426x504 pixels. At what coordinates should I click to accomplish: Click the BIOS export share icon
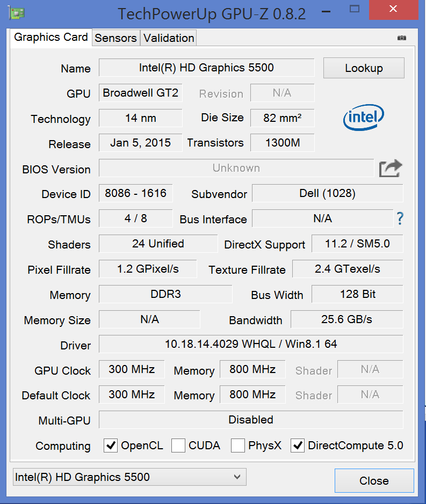pos(390,169)
